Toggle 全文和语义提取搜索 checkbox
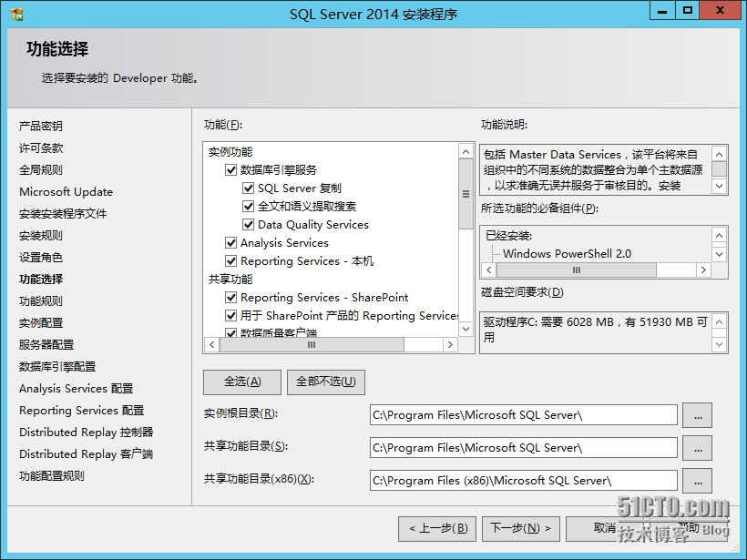 coord(248,206)
